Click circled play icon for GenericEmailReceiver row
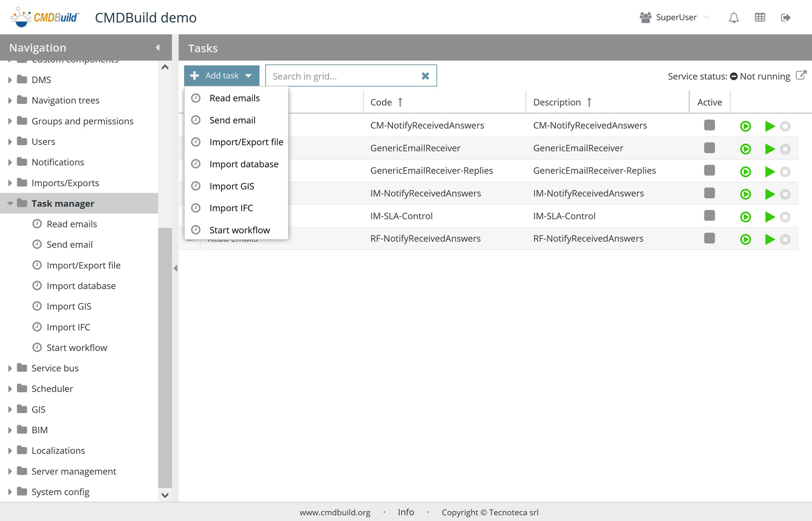812x521 pixels. click(x=745, y=149)
